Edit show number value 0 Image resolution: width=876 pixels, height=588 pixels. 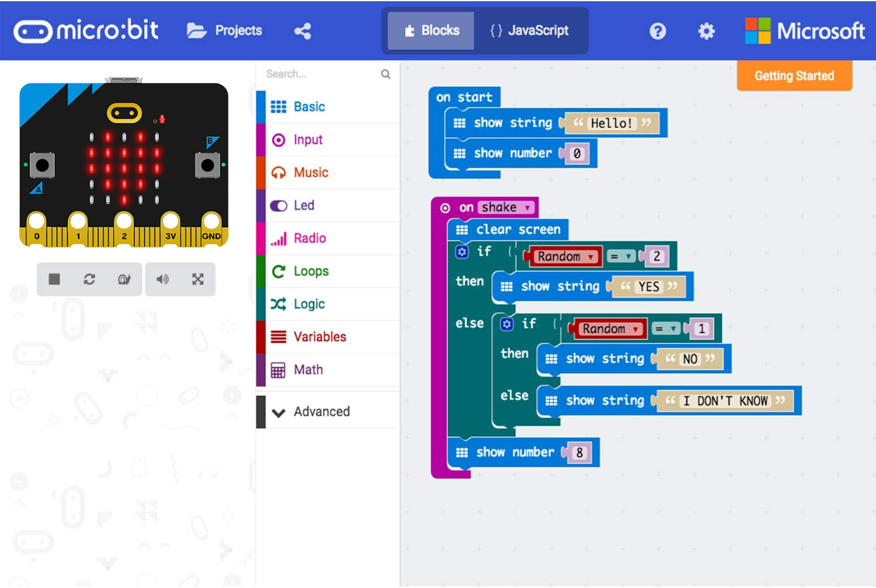click(x=577, y=154)
